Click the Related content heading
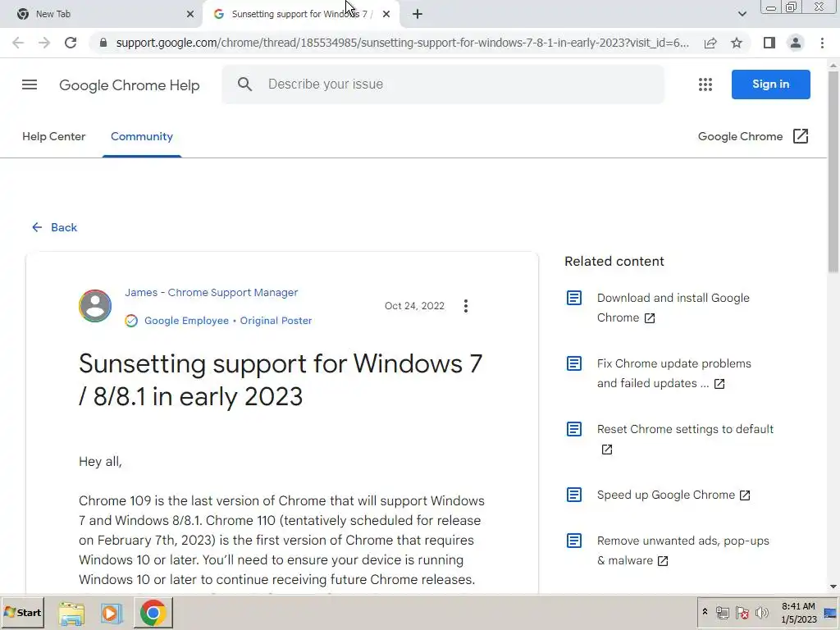Viewport: 840px width, 630px height. 614,262
